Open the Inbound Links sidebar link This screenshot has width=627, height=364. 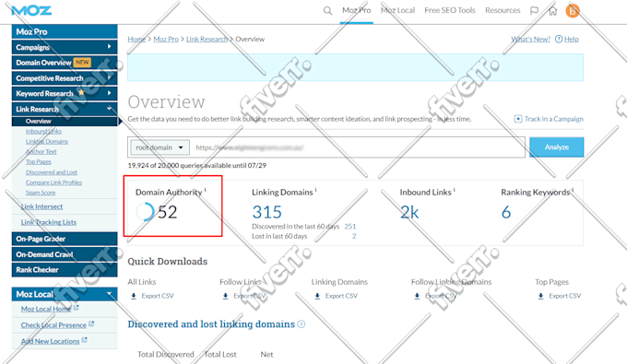coord(43,131)
